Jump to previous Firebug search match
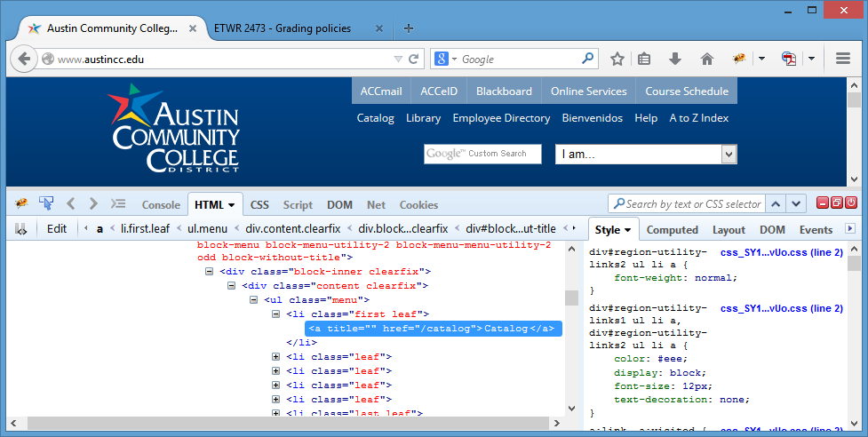The image size is (868, 437). coord(776,204)
